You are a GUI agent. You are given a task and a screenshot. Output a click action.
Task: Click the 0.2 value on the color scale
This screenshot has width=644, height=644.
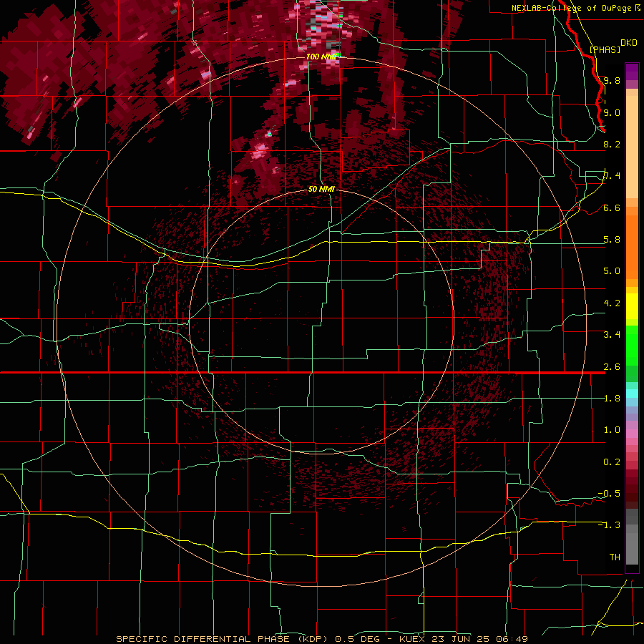(x=612, y=462)
